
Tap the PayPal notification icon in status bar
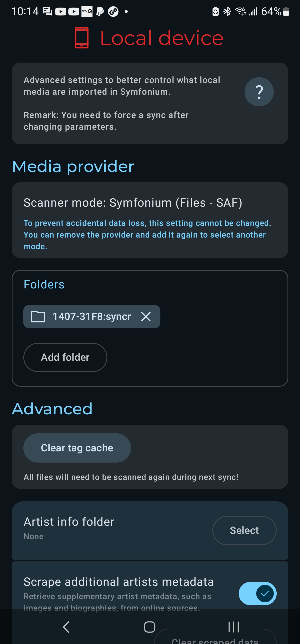[x=100, y=11]
